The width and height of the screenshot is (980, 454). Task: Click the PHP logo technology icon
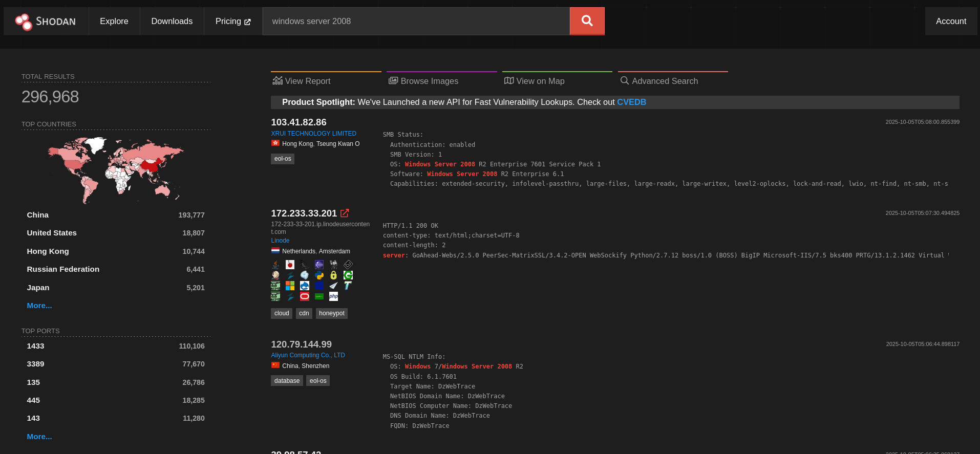point(333,296)
